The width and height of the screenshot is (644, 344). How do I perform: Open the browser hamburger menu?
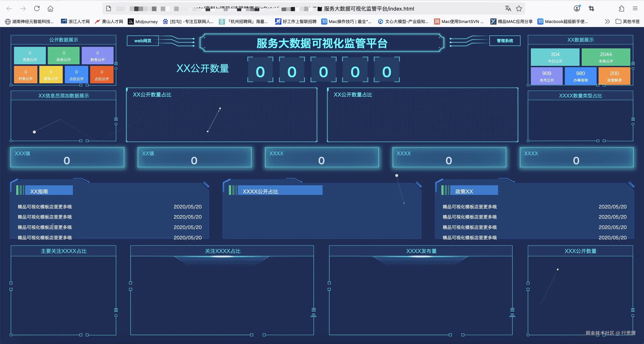click(635, 8)
